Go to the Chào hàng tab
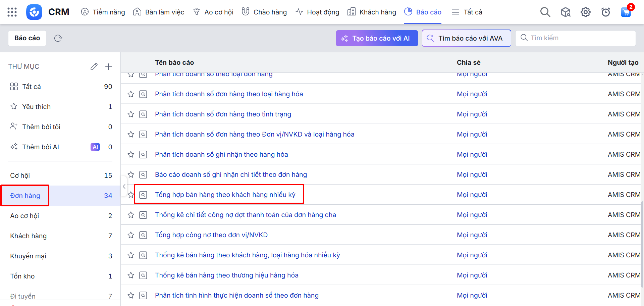Viewport: 644px width, 306px height. 264,12
